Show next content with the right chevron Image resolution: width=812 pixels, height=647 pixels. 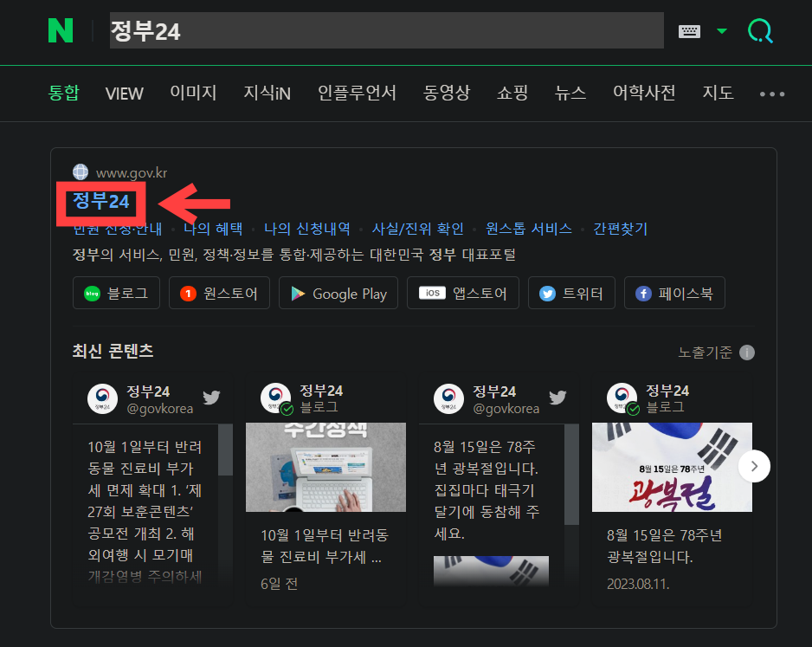click(754, 466)
